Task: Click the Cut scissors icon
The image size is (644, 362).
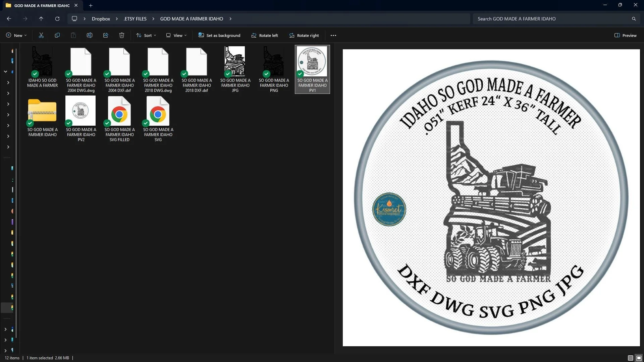Action: pos(41,35)
